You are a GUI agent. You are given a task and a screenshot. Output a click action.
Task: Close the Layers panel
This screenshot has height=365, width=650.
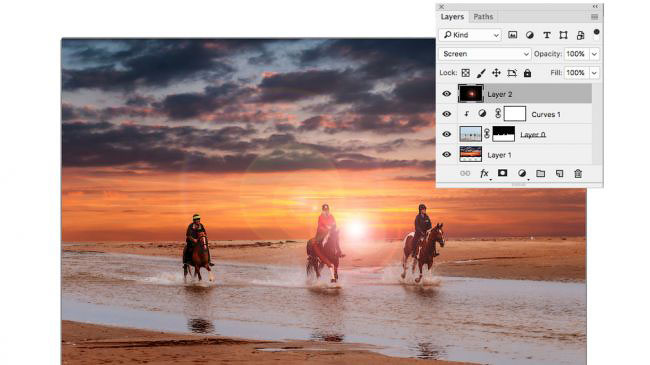coord(441,7)
